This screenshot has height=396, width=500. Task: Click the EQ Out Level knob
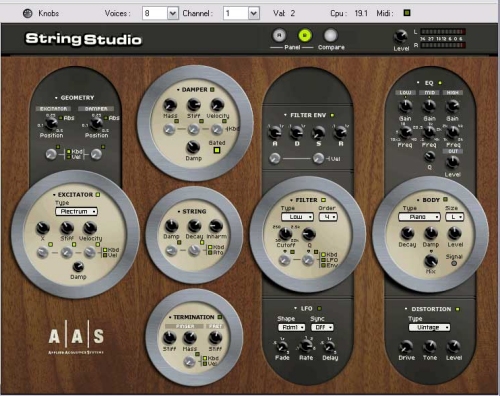point(452,162)
